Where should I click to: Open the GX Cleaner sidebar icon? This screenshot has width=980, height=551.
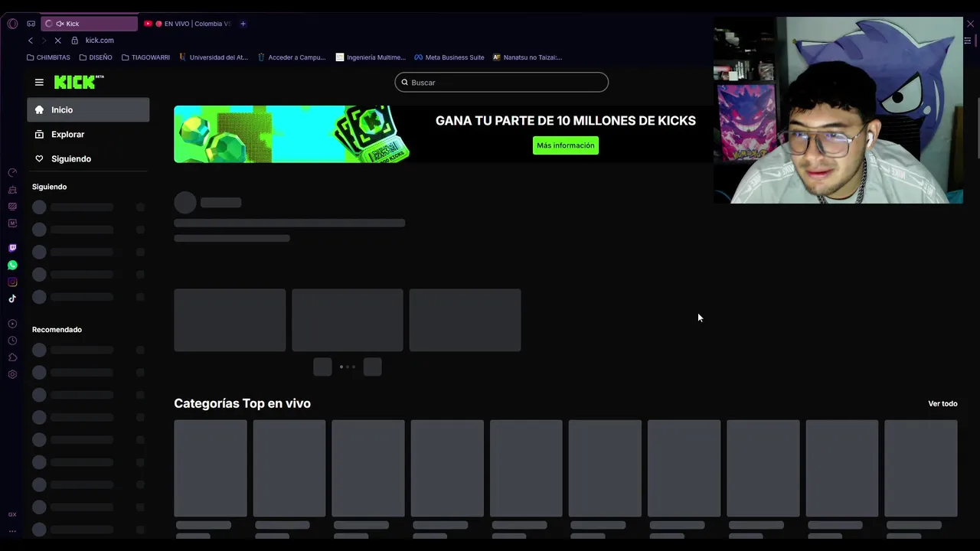pos(12,190)
